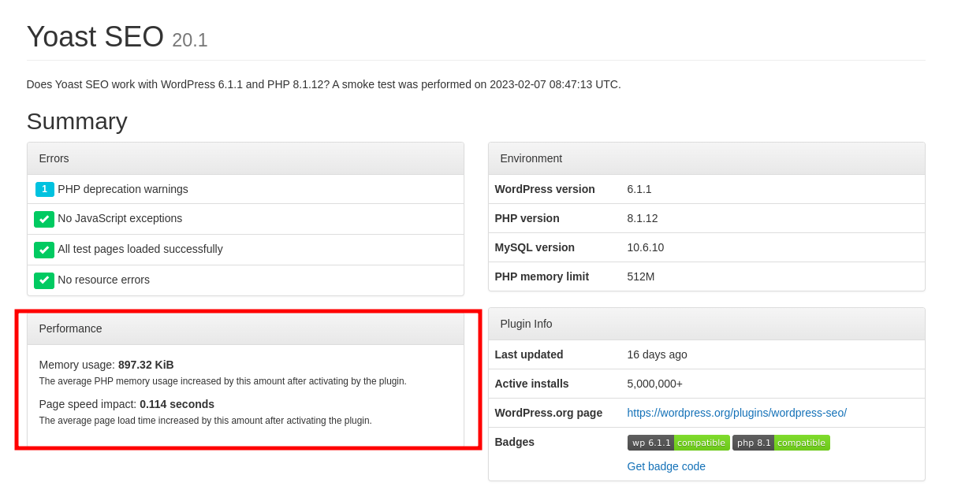
Task: Click the Plugin Info panel header
Action: coord(706,324)
